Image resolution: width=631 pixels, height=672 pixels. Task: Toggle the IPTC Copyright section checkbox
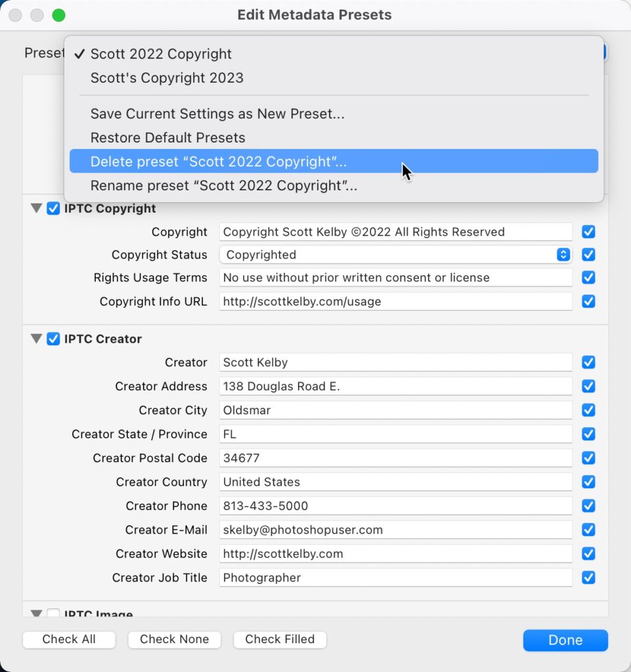click(53, 208)
